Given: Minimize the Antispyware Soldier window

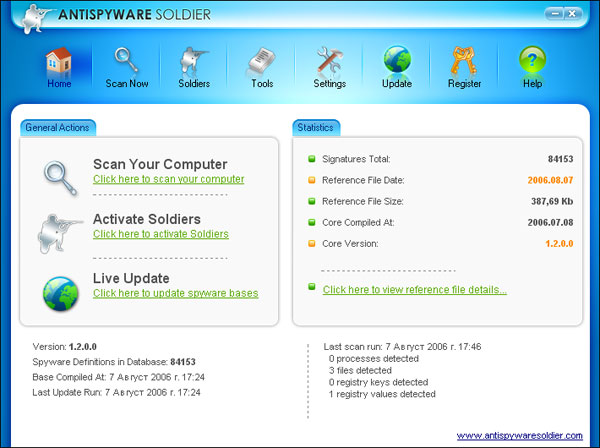Looking at the screenshot, I should [555, 14].
